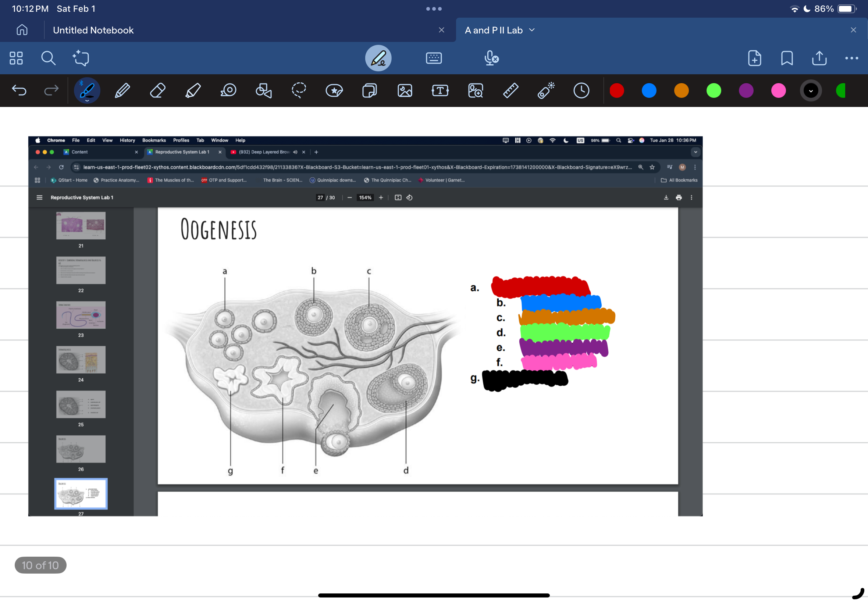Image resolution: width=868 pixels, height=603 pixels.
Task: Select the shape recognition tool
Action: pyautogui.click(x=264, y=91)
